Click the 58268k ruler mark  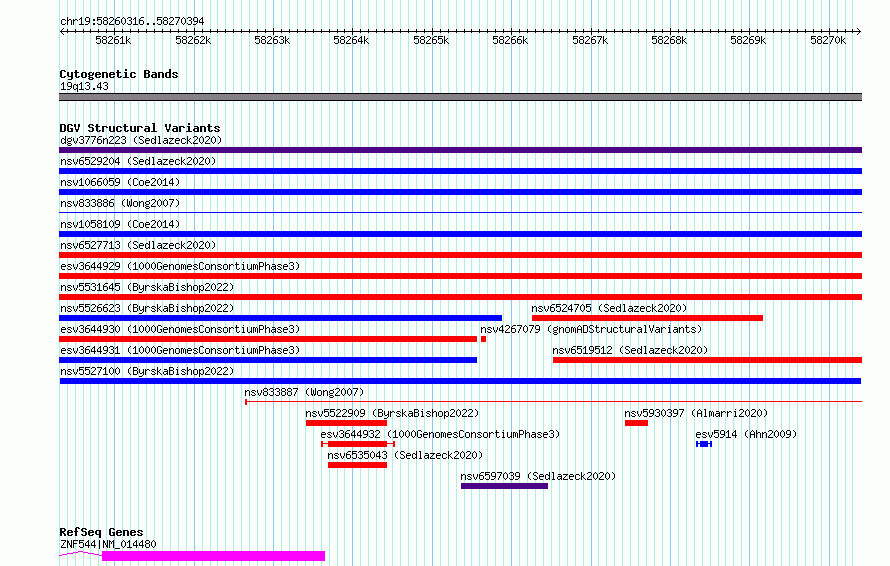pos(669,40)
